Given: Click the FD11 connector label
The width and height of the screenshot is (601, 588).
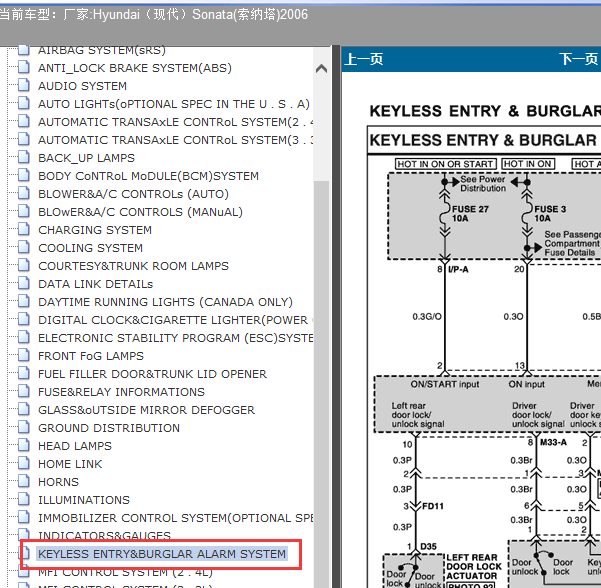Looking at the screenshot, I should [433, 506].
